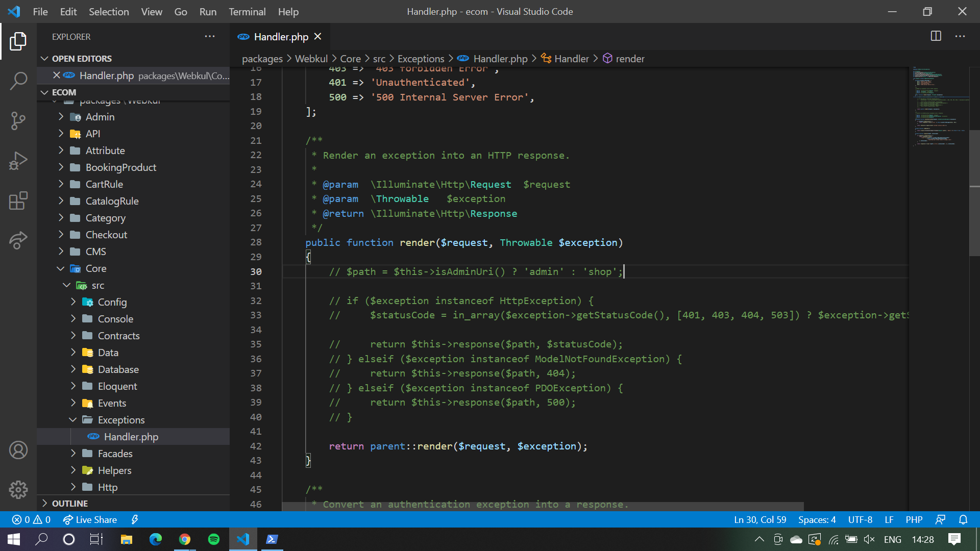Image resolution: width=980 pixels, height=551 pixels.
Task: Open the Terminal menu
Action: (x=247, y=11)
